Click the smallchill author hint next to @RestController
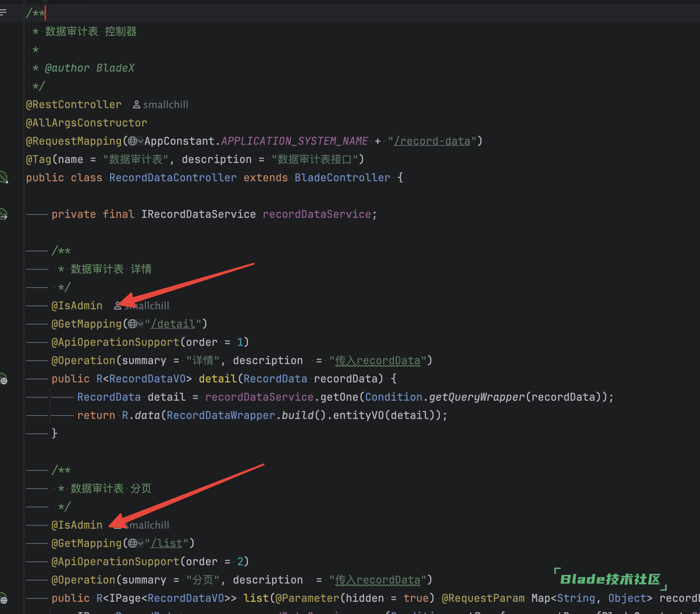 coord(161,105)
